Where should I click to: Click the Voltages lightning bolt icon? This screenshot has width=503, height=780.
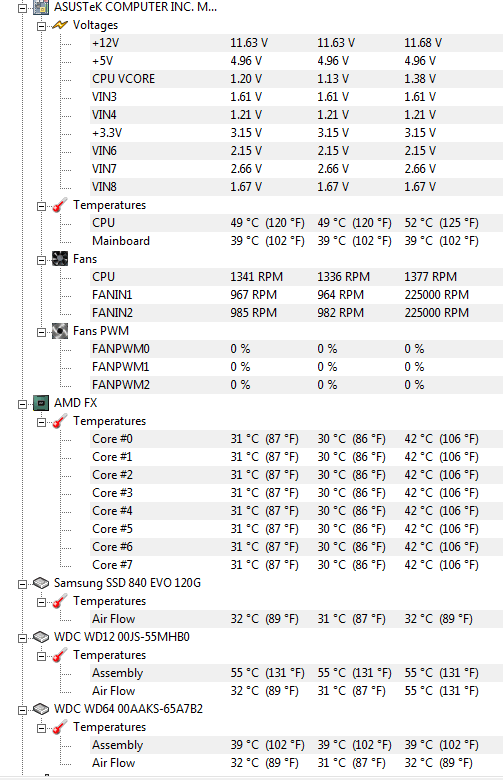(x=60, y=25)
